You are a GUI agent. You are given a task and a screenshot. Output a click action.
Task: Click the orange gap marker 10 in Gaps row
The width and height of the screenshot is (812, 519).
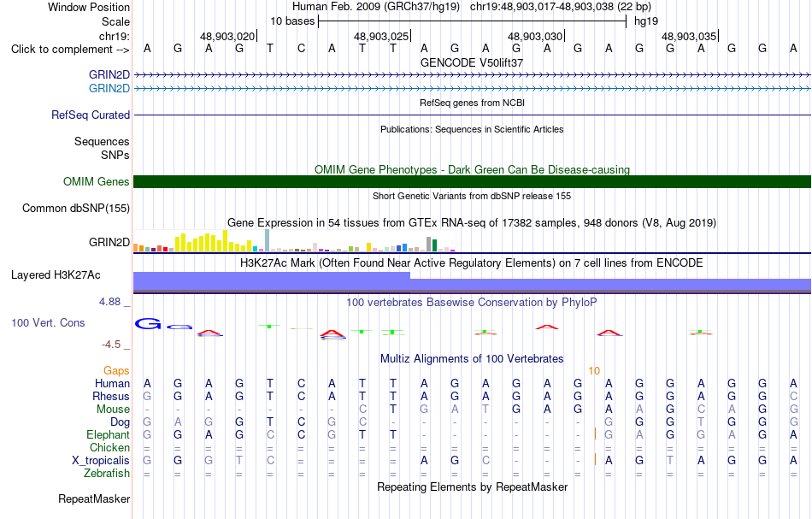(594, 371)
